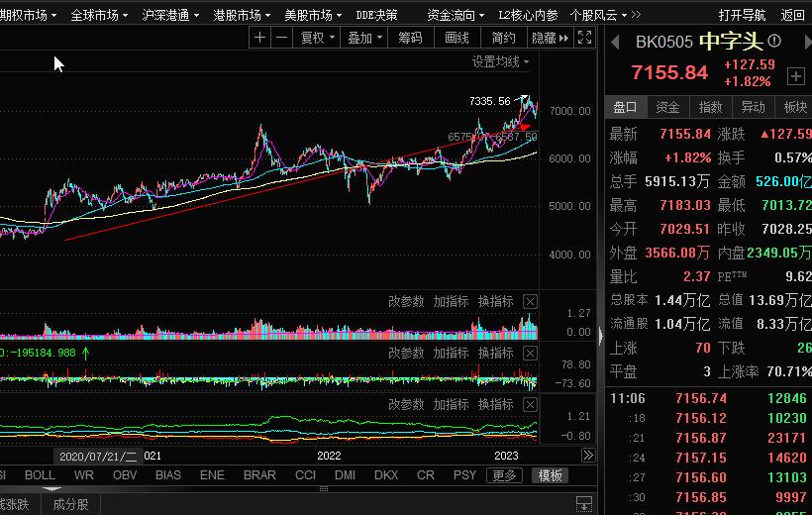Select WR indicator

(84, 475)
